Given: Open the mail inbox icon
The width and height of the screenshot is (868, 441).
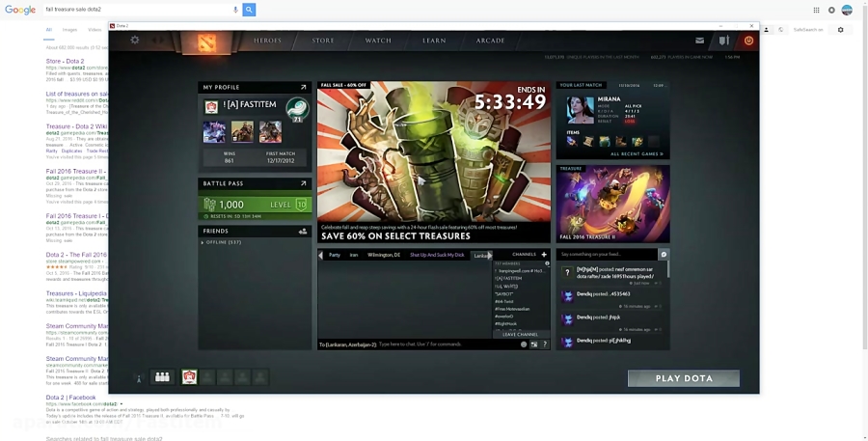Looking at the screenshot, I should [x=700, y=41].
